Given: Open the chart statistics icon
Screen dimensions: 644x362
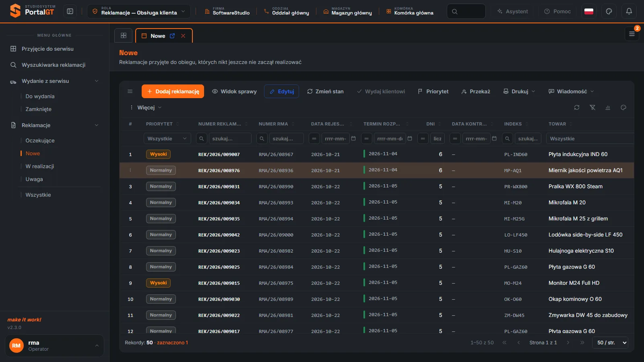Looking at the screenshot, I should pos(608,107).
